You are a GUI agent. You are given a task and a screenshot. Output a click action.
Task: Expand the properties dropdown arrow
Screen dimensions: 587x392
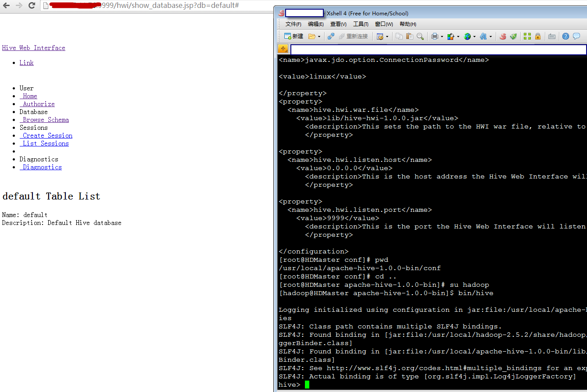(387, 36)
